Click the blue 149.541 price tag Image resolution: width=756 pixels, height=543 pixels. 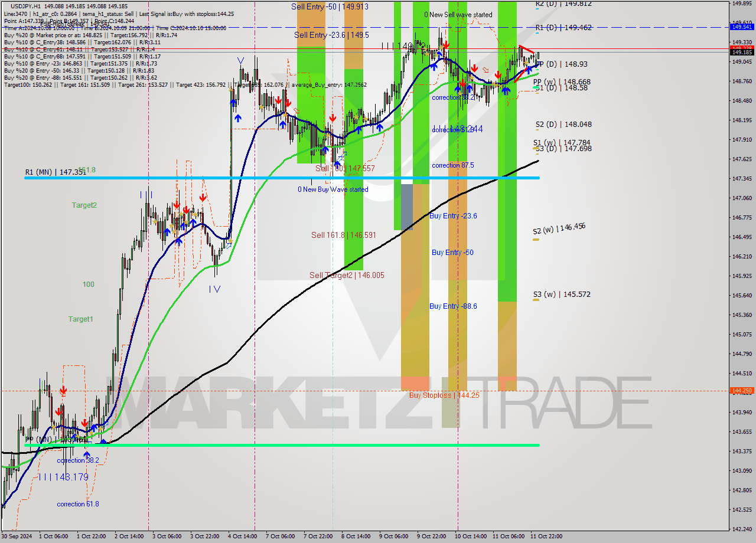click(742, 27)
